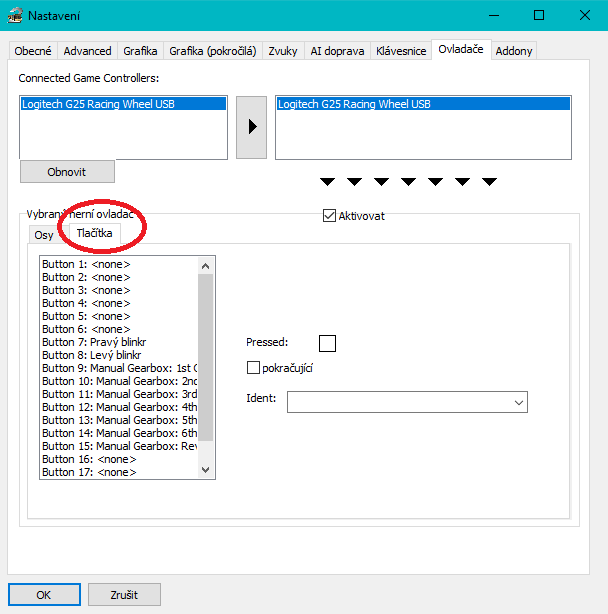Choose Button 8: Levý blinkr item

pyautogui.click(x=92, y=355)
